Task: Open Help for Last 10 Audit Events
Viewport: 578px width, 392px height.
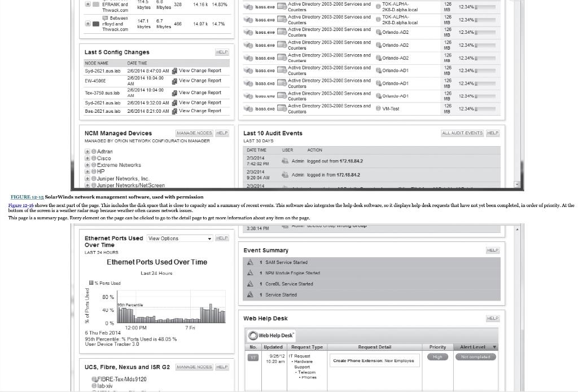Action: [x=492, y=133]
